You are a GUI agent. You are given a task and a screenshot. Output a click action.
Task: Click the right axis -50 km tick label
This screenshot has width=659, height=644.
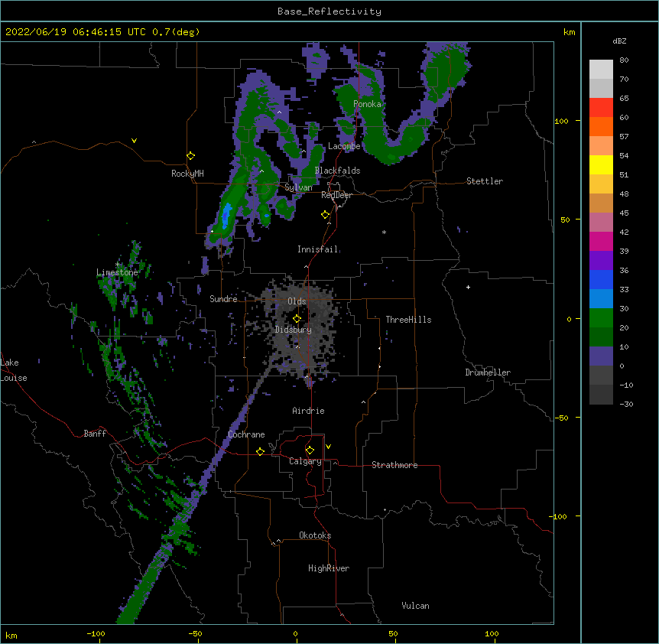pyautogui.click(x=561, y=418)
